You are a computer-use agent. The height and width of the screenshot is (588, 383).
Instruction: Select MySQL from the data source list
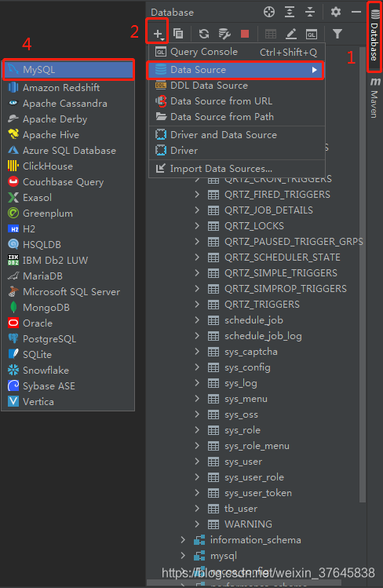[68, 70]
